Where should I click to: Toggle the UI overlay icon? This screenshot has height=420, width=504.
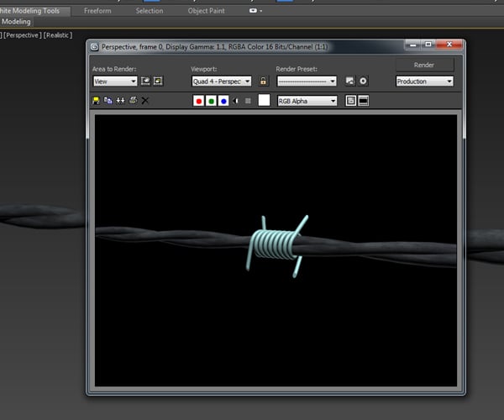point(350,101)
